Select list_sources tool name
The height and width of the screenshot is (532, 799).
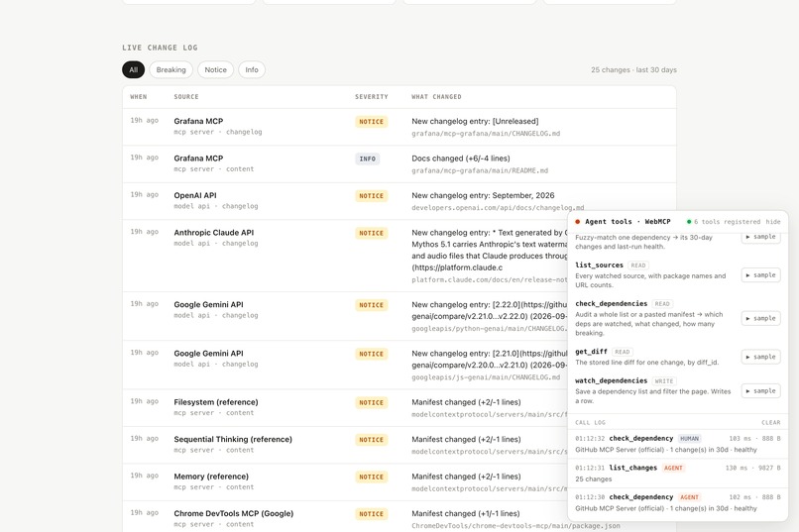pyautogui.click(x=599, y=266)
